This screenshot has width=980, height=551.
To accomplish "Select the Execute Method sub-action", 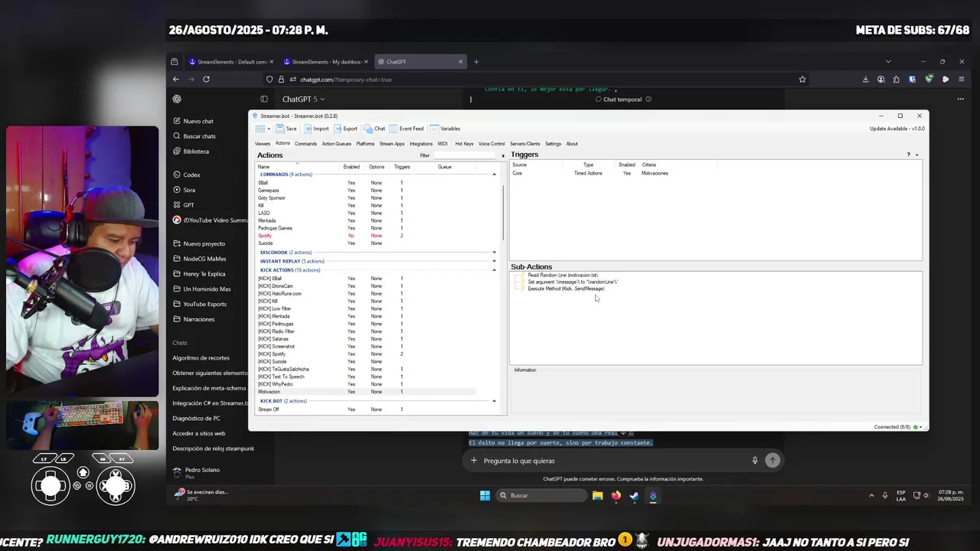I will pyautogui.click(x=565, y=289).
